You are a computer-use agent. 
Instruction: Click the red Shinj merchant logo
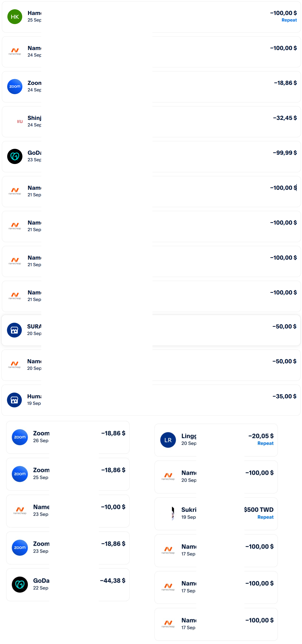[20, 122]
